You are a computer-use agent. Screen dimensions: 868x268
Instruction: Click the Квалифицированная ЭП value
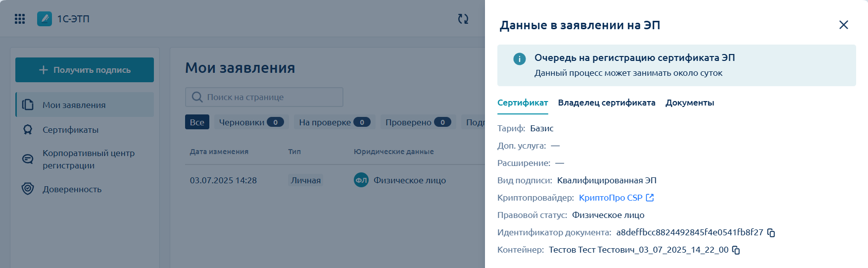coord(607,180)
